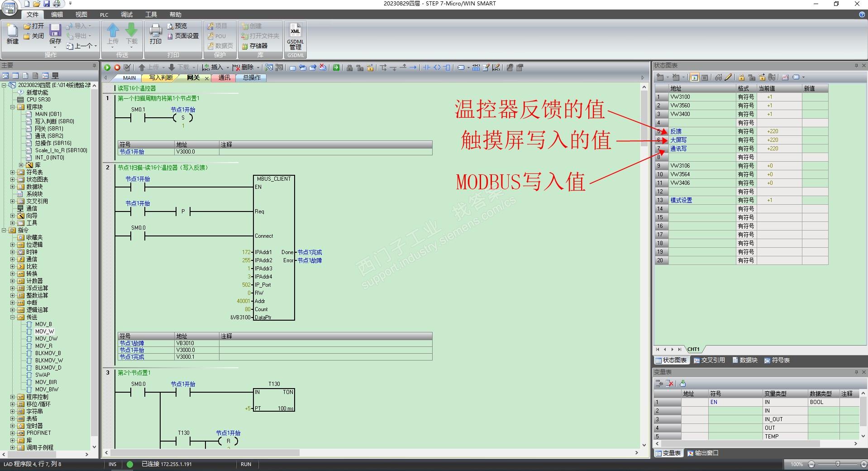Switch to the 总操作 editor tab

(252, 78)
